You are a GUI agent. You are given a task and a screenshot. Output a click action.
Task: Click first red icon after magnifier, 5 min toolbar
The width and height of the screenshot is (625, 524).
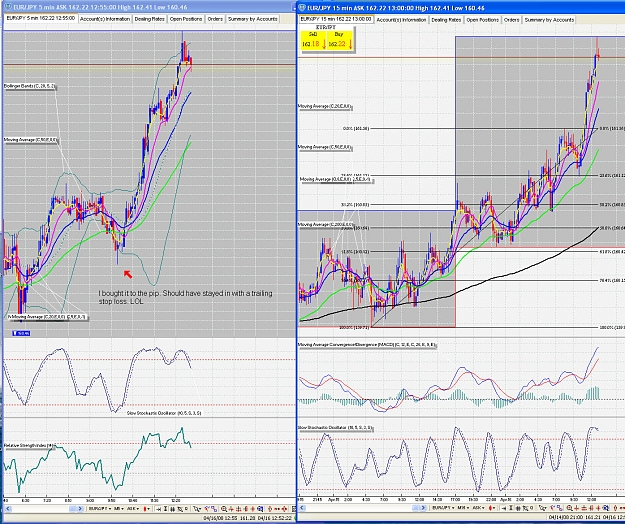pyautogui.click(x=231, y=508)
